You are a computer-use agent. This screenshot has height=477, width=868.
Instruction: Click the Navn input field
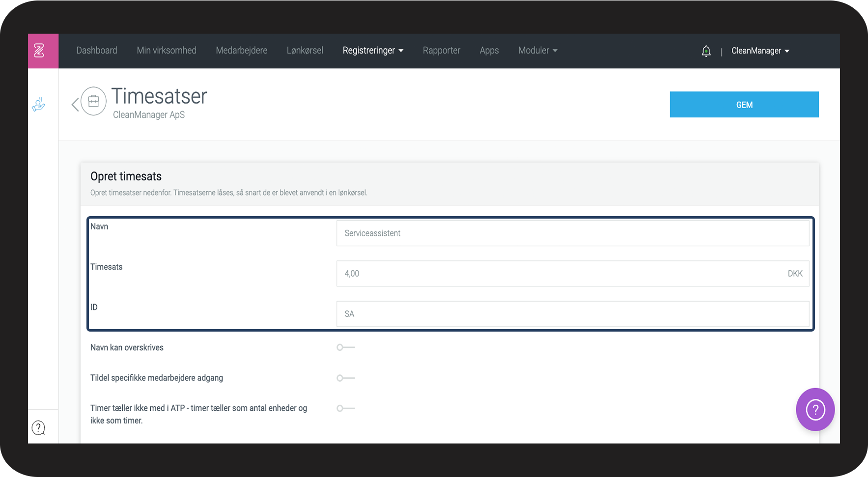(x=573, y=233)
